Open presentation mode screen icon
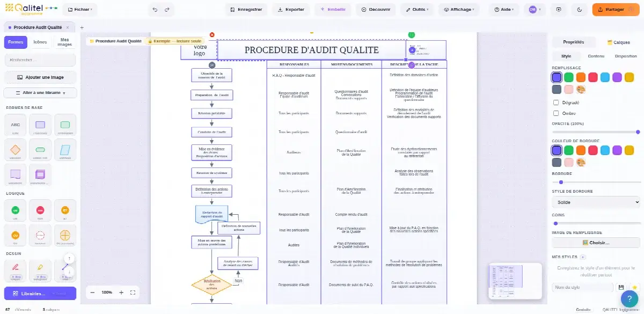The width and height of the screenshot is (644, 314). point(559,9)
